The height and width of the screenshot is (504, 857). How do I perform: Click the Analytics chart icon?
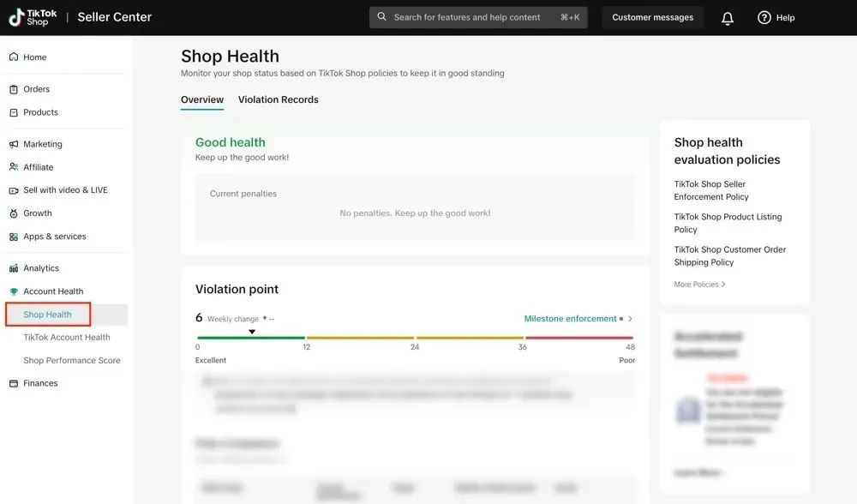pyautogui.click(x=14, y=268)
